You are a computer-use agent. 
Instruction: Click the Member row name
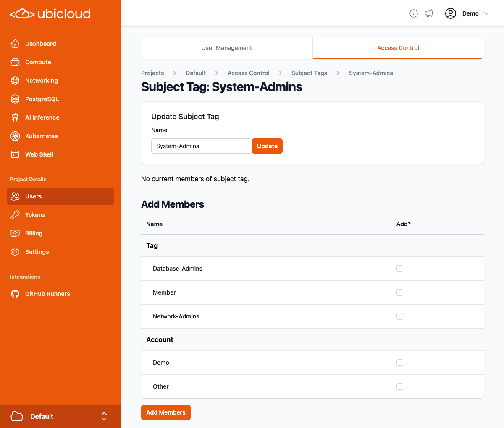pos(164,292)
